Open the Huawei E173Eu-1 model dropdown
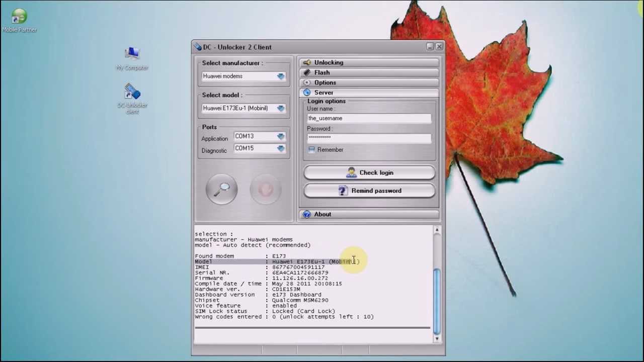The image size is (644, 362). (x=281, y=108)
